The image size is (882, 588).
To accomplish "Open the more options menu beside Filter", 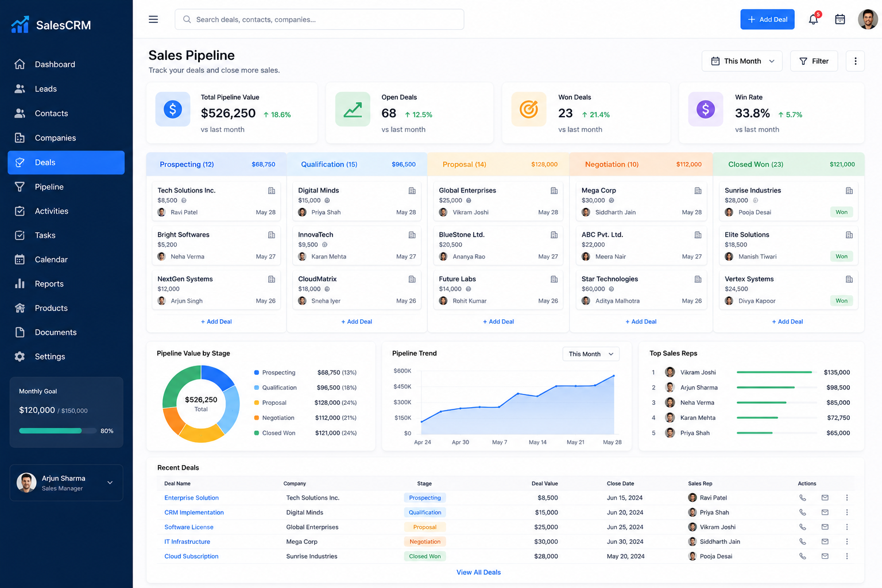I will (x=855, y=61).
